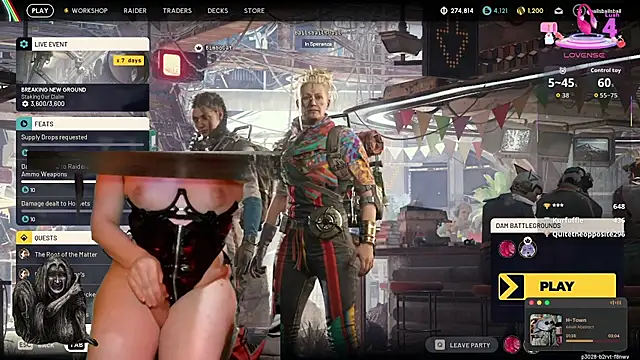Open the RAIDER tab
The height and width of the screenshot is (360, 640).
click(135, 11)
